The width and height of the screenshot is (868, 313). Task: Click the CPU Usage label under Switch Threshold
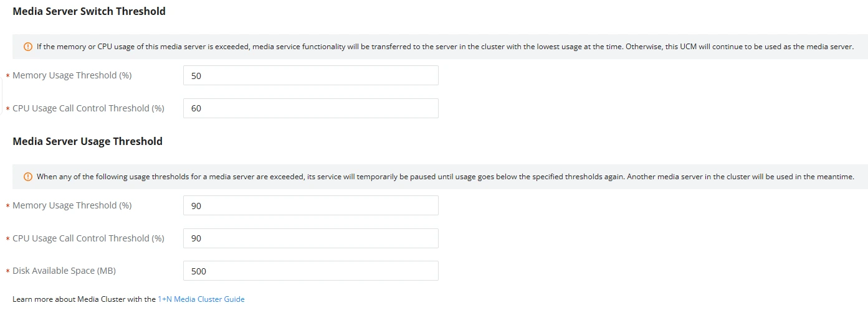pyautogui.click(x=88, y=108)
